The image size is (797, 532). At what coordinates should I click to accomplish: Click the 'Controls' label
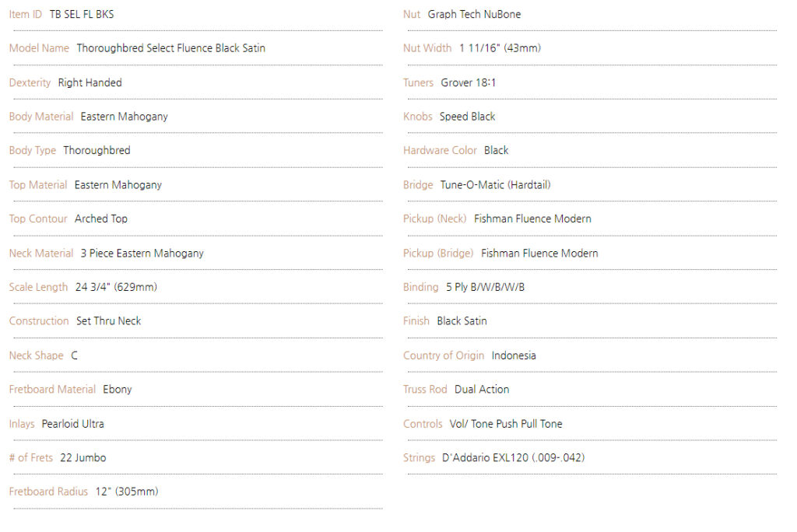point(423,424)
